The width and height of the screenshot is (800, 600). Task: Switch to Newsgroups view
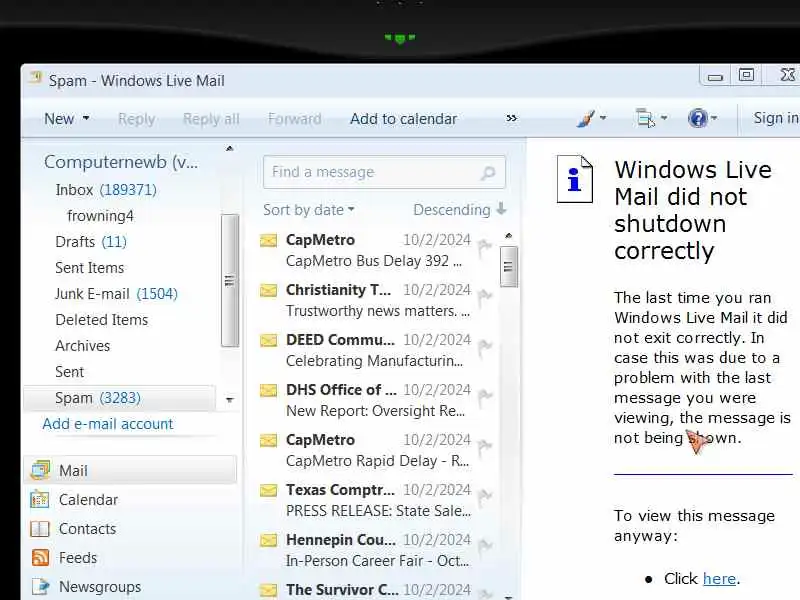tap(100, 587)
